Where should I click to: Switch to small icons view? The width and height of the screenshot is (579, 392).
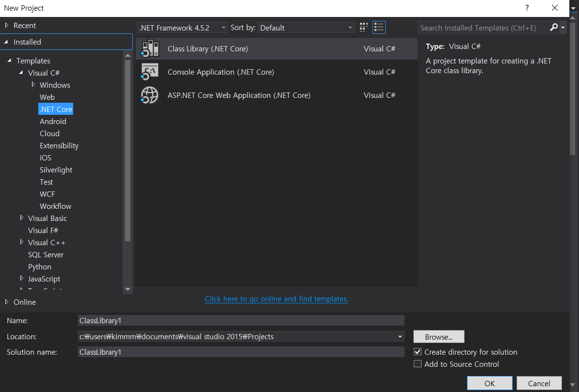(364, 27)
